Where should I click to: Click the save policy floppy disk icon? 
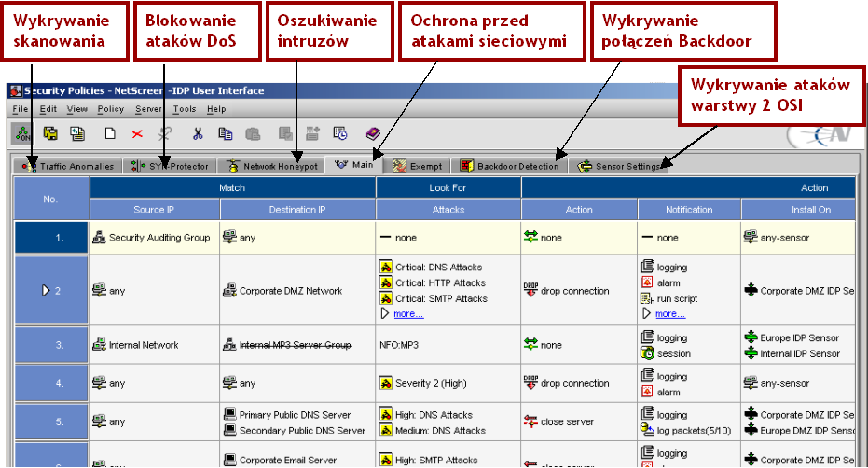click(50, 133)
